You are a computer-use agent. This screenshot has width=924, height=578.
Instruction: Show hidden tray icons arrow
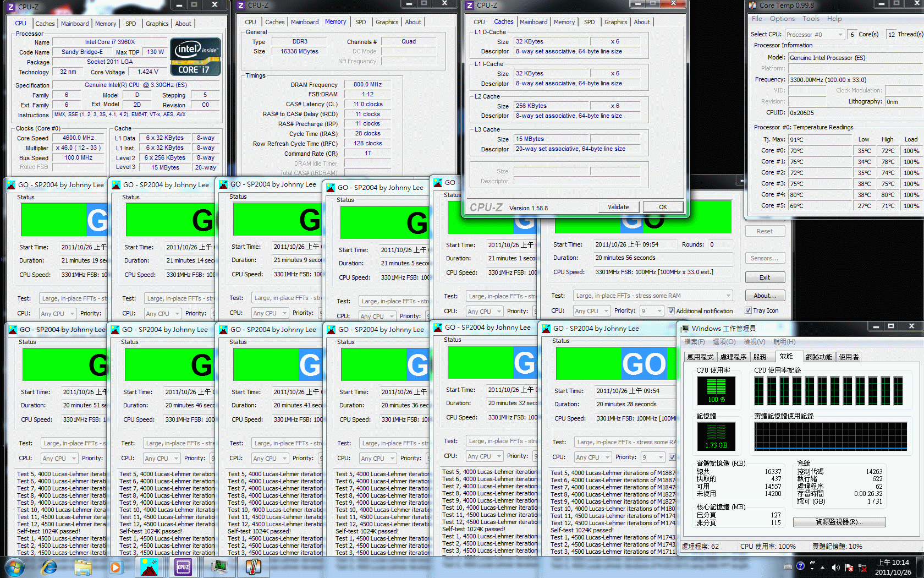(x=822, y=567)
